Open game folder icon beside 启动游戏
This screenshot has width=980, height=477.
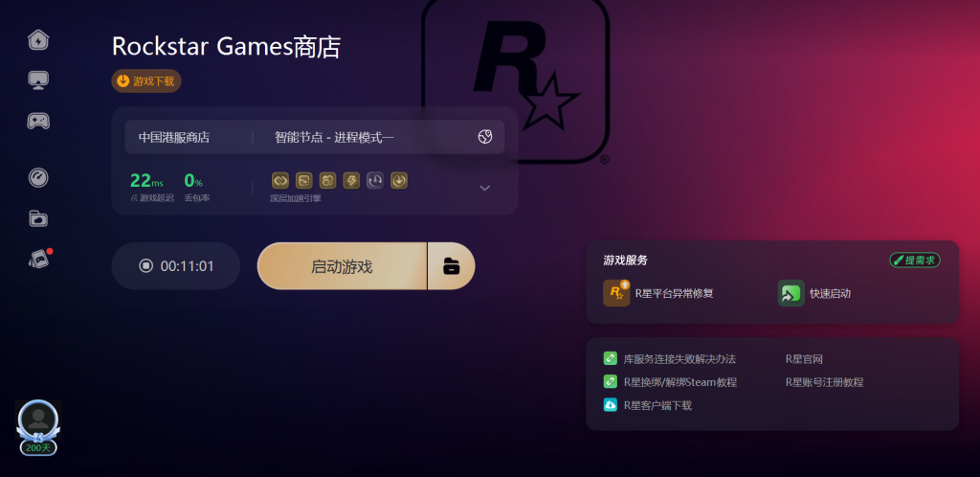[x=452, y=266]
